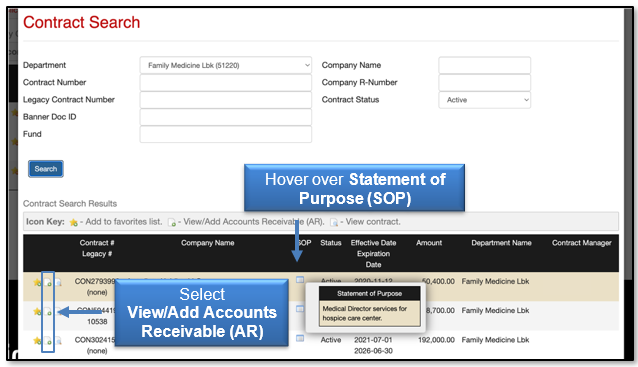Click the Effective Date Expiration Date column header
The width and height of the screenshot is (638, 367).
pyautogui.click(x=373, y=253)
